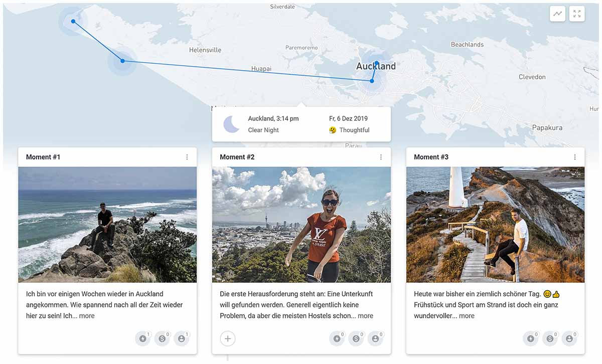Screen dimensions: 602x364
Task: Open the three-dot menu of Moment #3
Action: [x=575, y=157]
